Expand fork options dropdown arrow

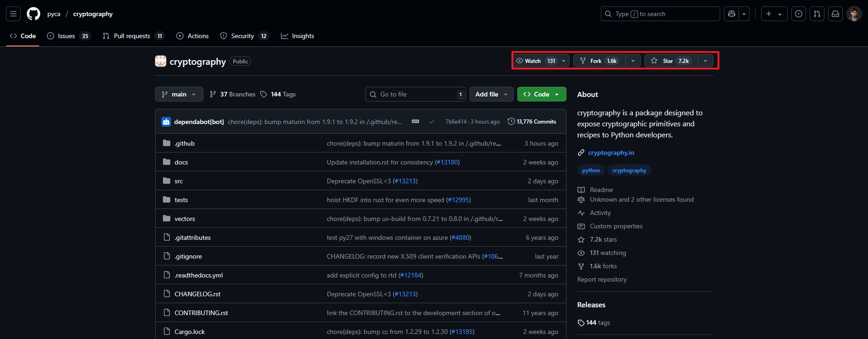633,61
